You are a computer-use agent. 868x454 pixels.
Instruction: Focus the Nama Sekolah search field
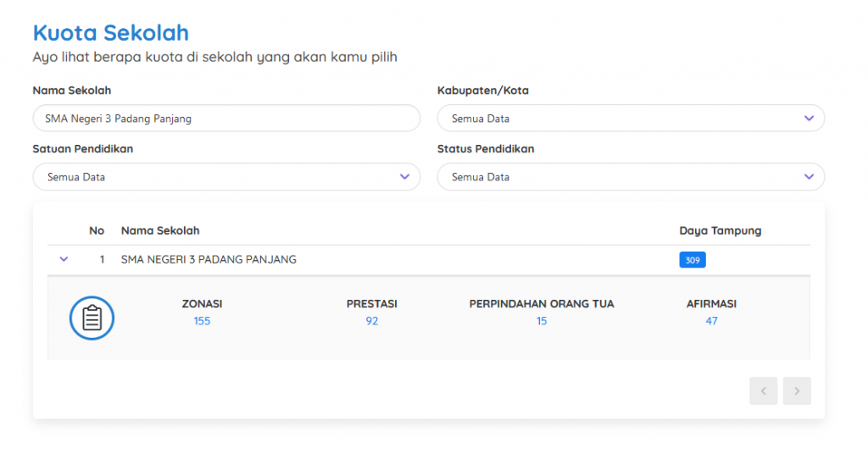pyautogui.click(x=226, y=119)
